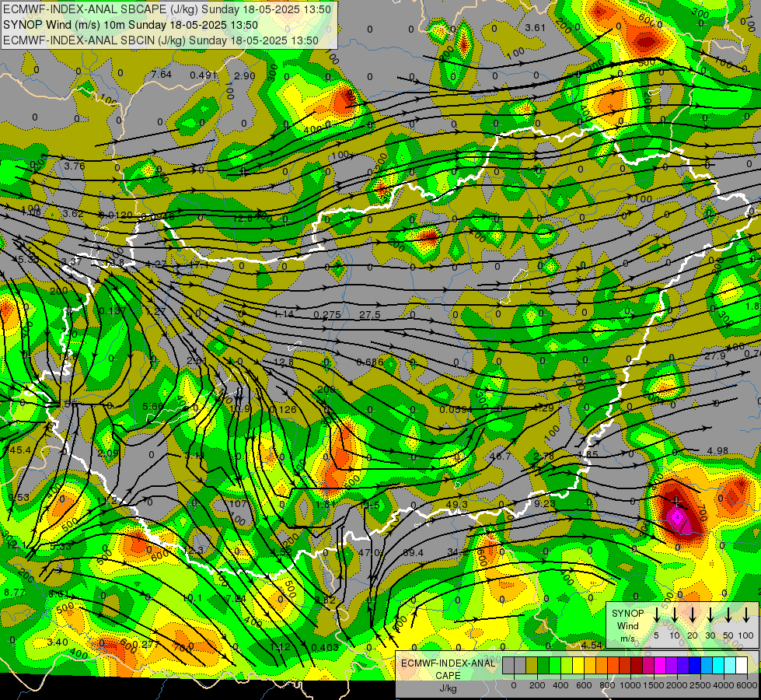The width and height of the screenshot is (761, 700).
Task: Click the SBCIN title line
Action: click(161, 40)
